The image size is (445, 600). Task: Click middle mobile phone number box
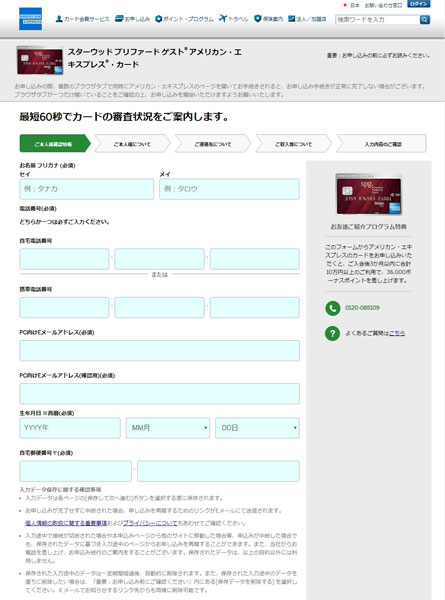tap(159, 308)
